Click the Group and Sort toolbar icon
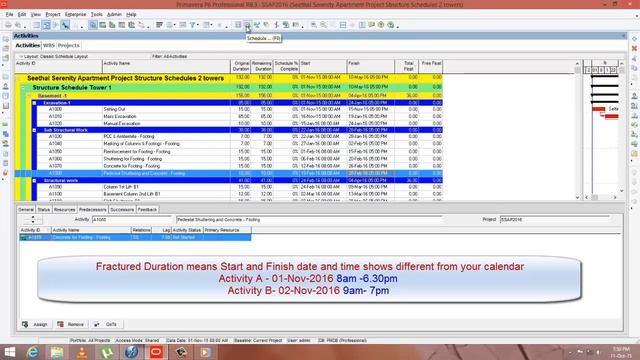 [x=206, y=25]
